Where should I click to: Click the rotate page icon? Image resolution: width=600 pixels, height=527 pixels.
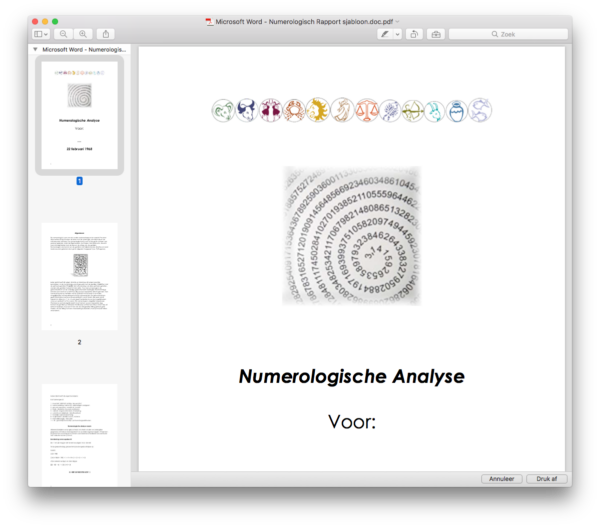[415, 34]
